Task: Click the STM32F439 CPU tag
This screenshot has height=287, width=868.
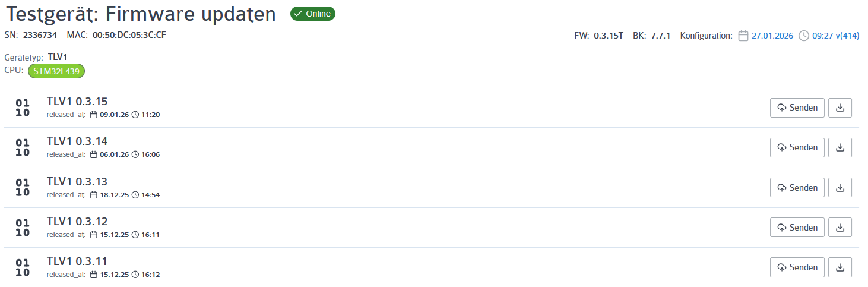Action: pos(57,71)
